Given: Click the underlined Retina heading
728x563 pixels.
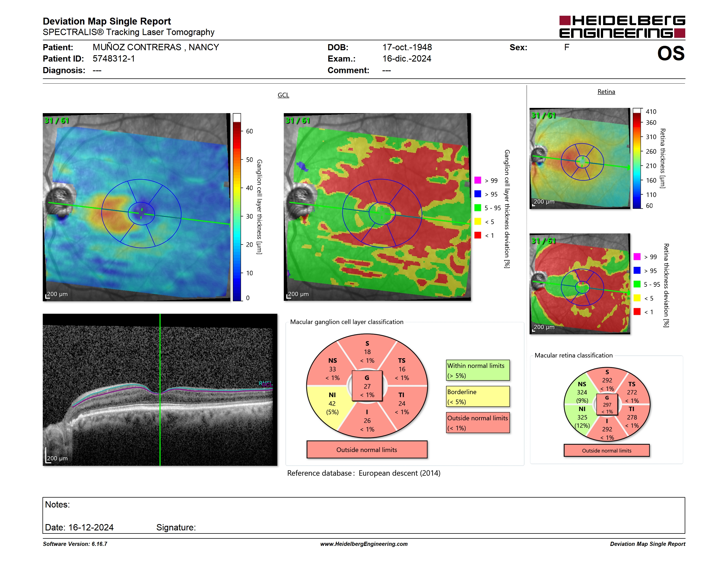Looking at the screenshot, I should pos(606,92).
